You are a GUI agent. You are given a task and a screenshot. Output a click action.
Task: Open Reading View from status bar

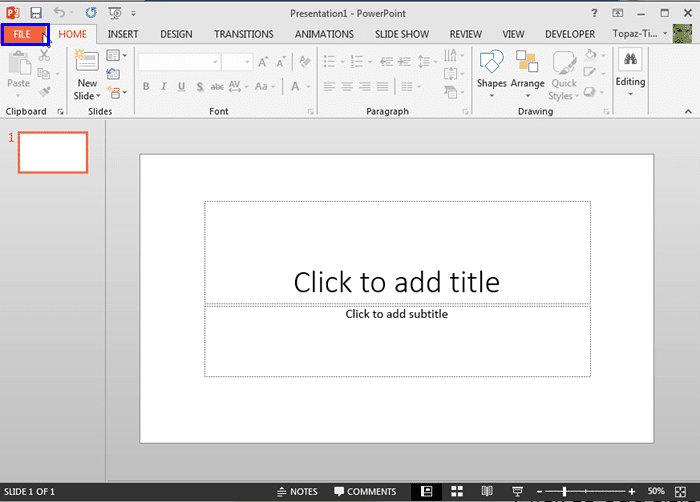(487, 491)
